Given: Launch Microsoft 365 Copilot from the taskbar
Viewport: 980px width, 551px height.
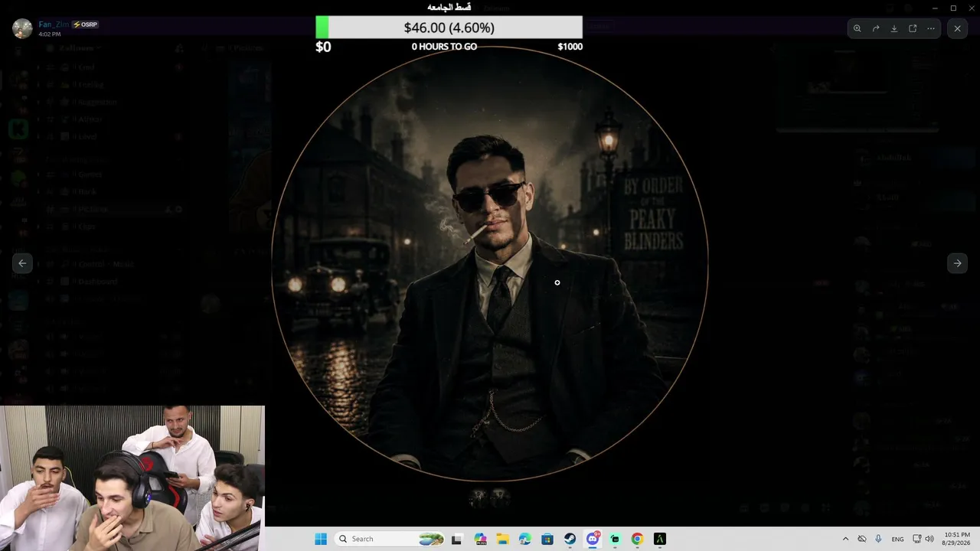Looking at the screenshot, I should [x=480, y=539].
